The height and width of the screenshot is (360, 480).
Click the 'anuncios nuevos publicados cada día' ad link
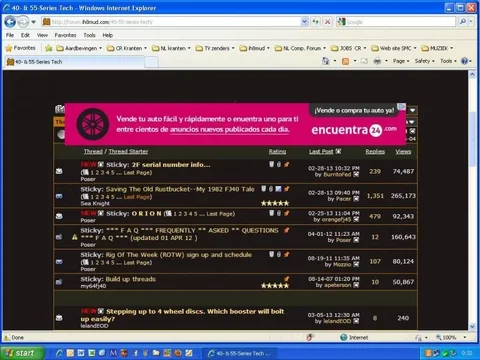[230, 129]
